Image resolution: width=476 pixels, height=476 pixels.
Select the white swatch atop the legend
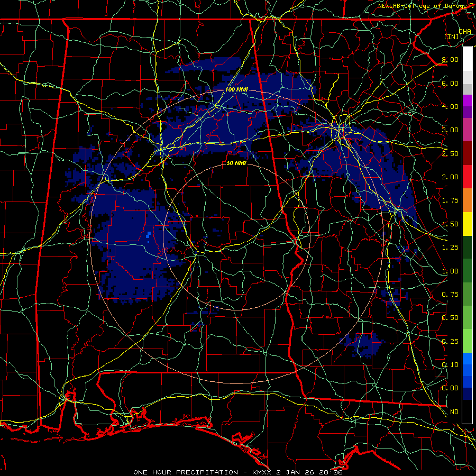(467, 59)
